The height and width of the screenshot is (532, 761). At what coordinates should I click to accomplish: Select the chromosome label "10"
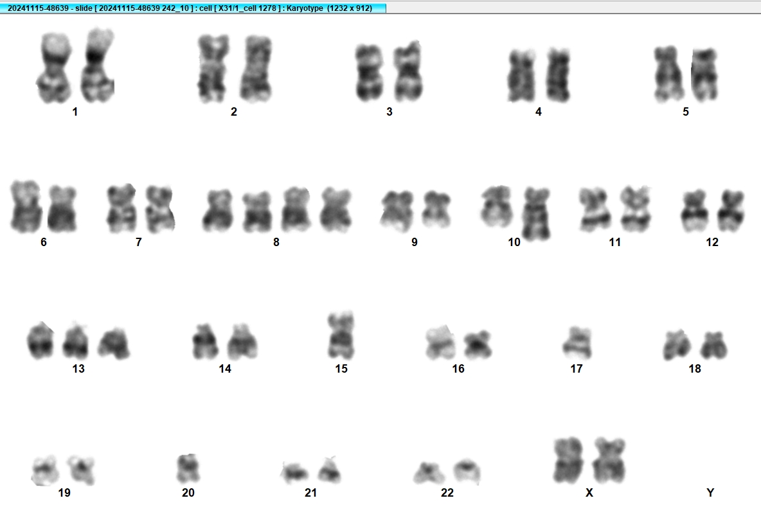[514, 242]
